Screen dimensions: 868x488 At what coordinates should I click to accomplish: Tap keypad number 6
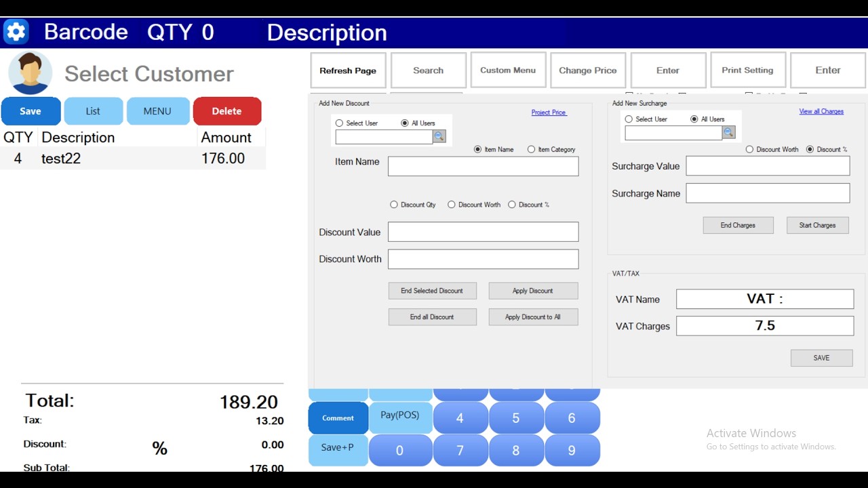(x=572, y=418)
